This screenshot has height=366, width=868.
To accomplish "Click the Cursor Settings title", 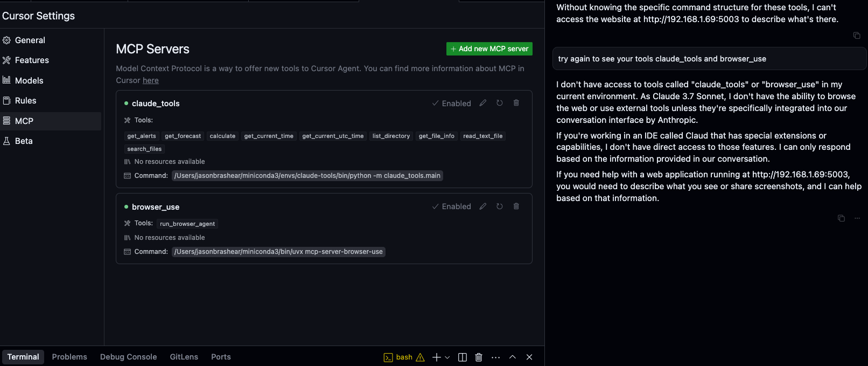I will [x=38, y=16].
